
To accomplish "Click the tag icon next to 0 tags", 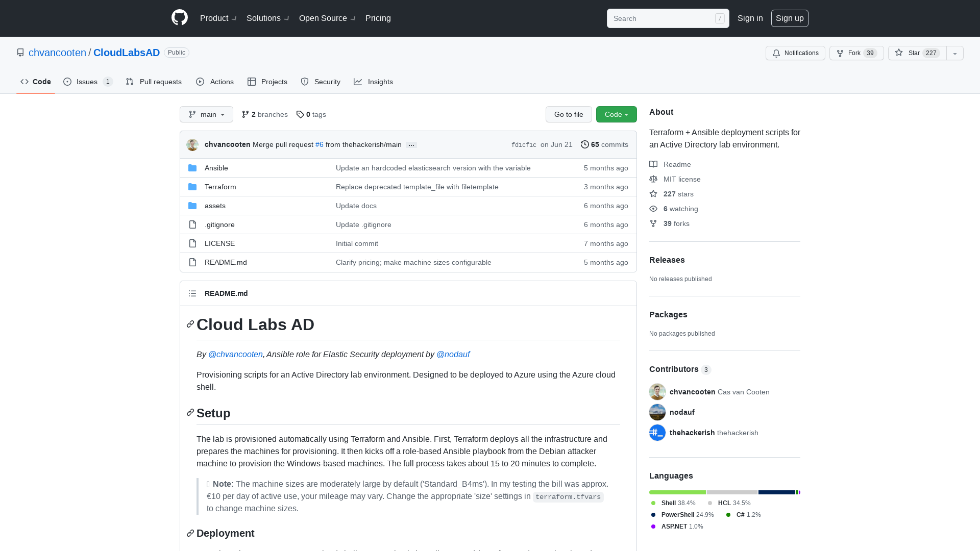I will coord(300,114).
